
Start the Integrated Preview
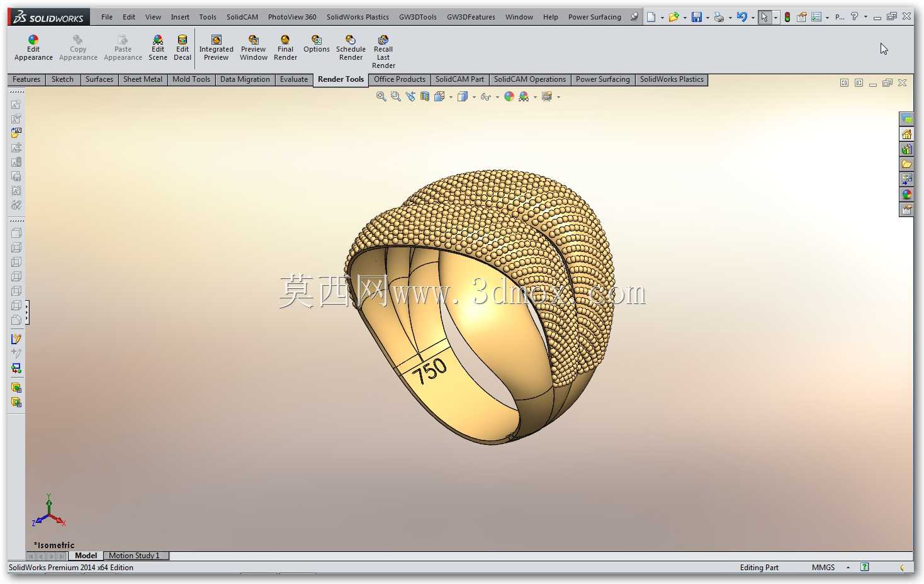point(216,48)
